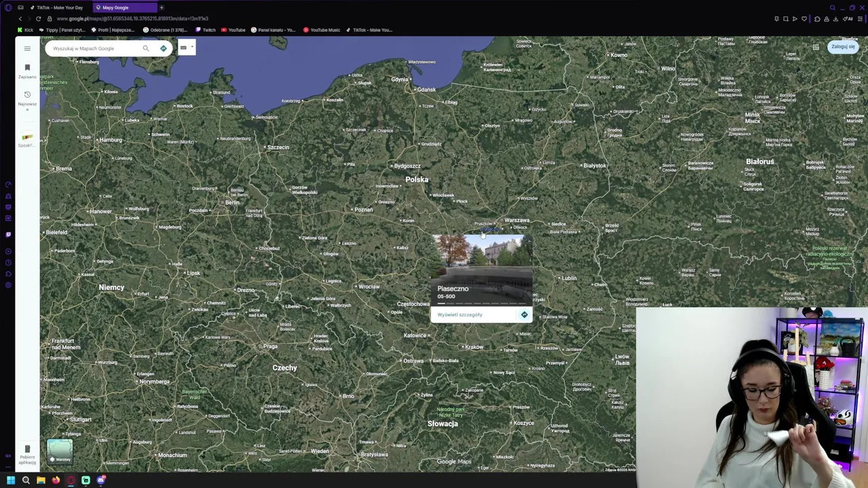Click Wyświetl szczegóły on the Piaseczno card
The width and height of the screenshot is (868, 488).
click(460, 314)
